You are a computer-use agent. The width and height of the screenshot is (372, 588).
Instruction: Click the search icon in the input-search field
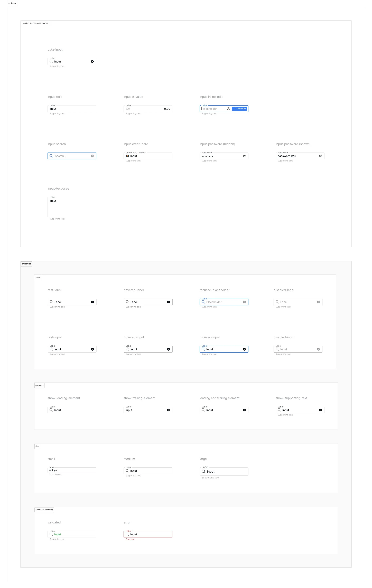51,156
